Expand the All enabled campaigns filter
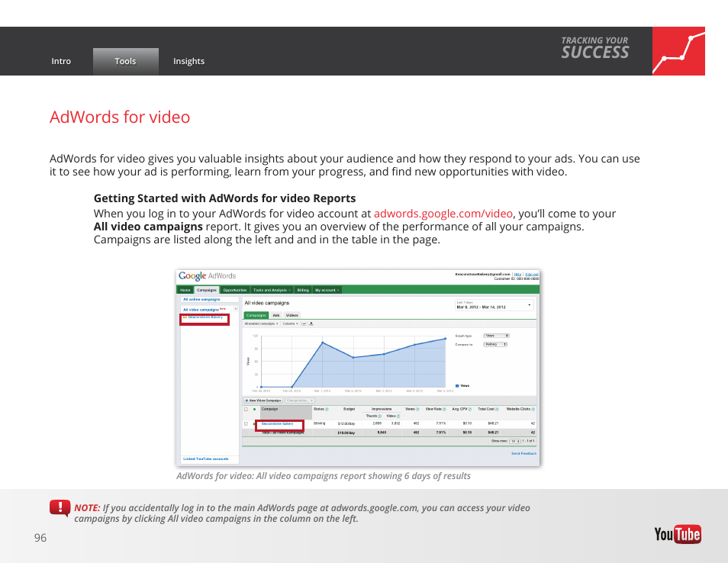 pyautogui.click(x=262, y=323)
